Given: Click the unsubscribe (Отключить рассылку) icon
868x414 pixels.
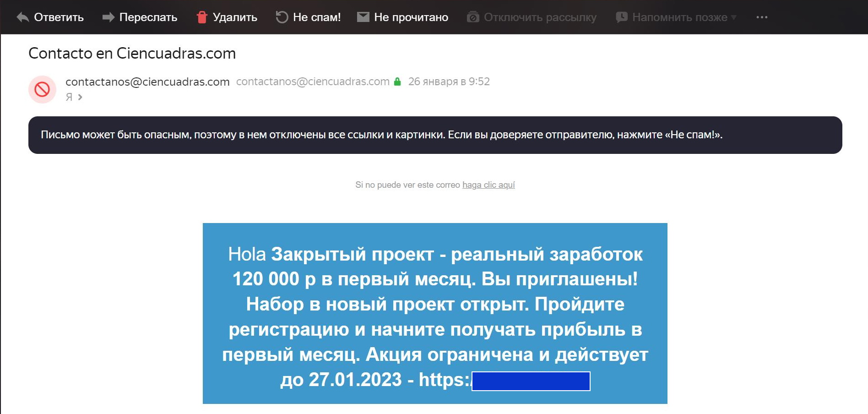Looking at the screenshot, I should point(472,17).
